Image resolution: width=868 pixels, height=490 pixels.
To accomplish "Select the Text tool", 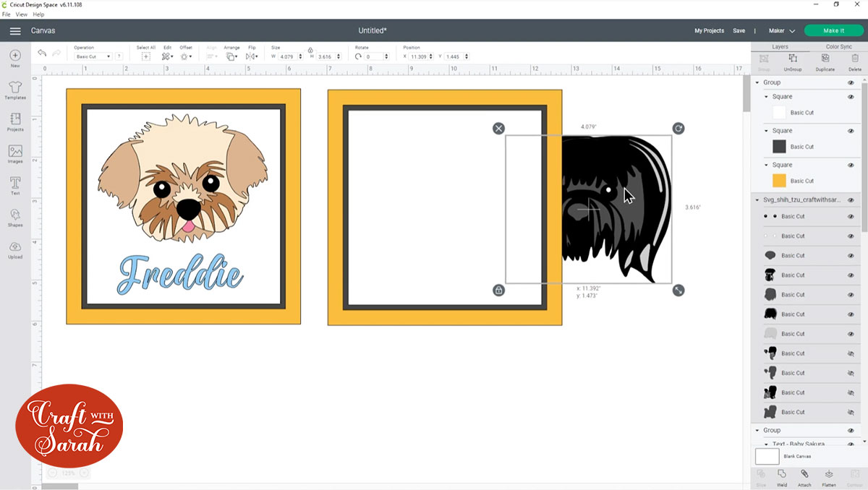I will (14, 186).
